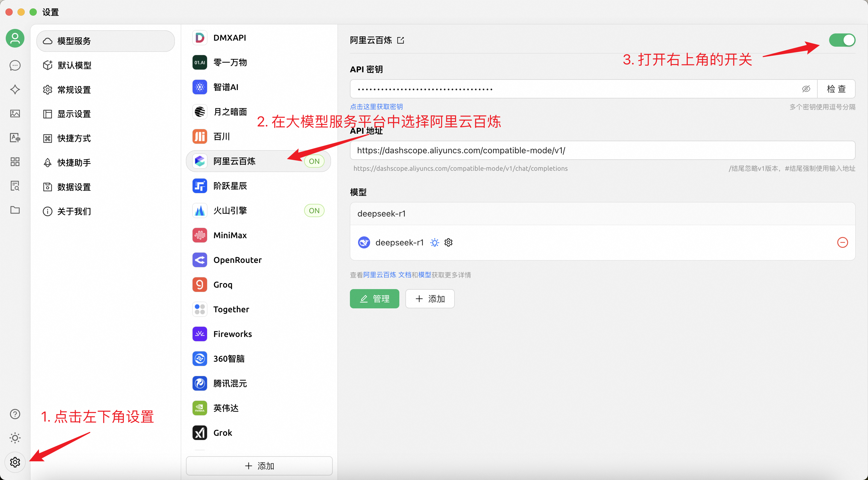Open 模型服务 settings section

pyautogui.click(x=105, y=41)
